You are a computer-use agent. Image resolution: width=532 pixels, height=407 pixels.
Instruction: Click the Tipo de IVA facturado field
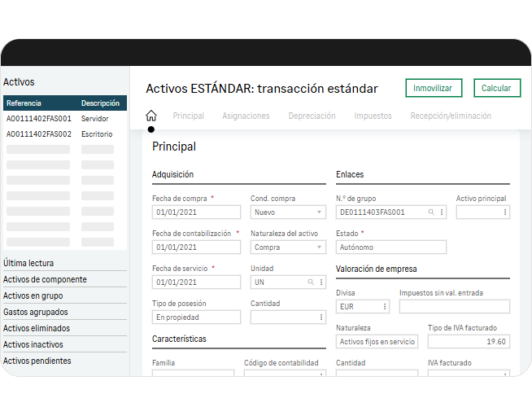coord(469,342)
